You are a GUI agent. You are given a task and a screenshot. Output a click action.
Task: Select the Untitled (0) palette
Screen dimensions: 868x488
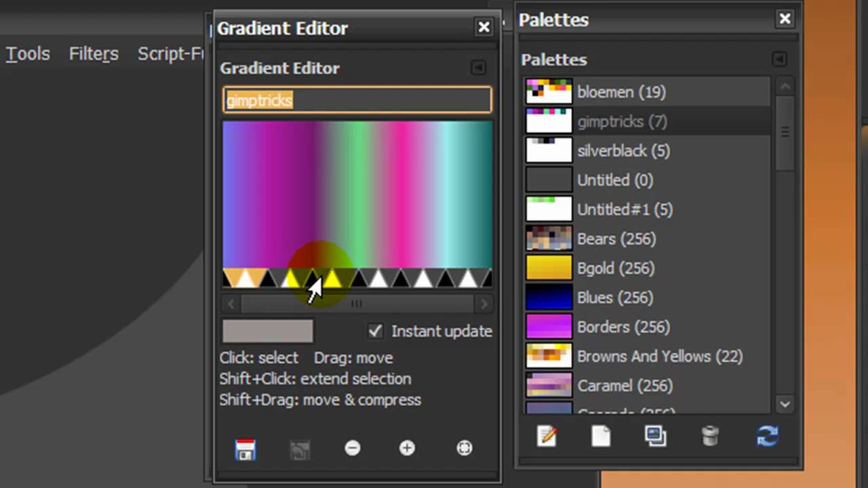648,180
